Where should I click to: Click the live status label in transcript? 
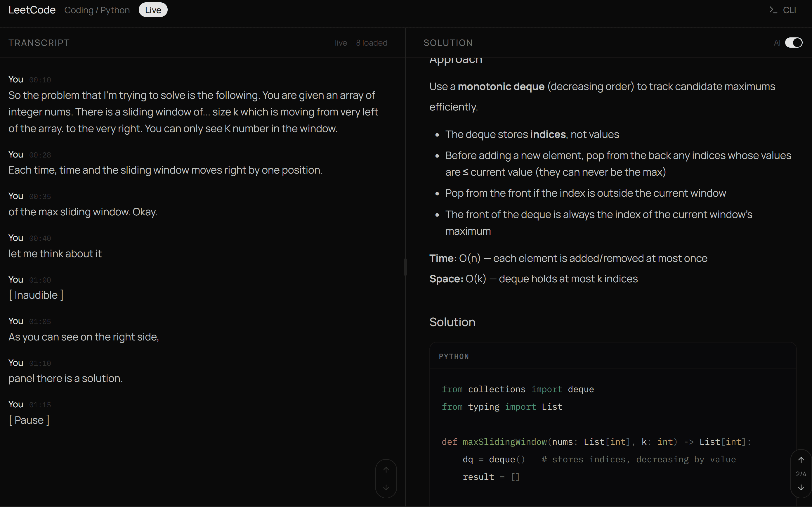coord(341,43)
